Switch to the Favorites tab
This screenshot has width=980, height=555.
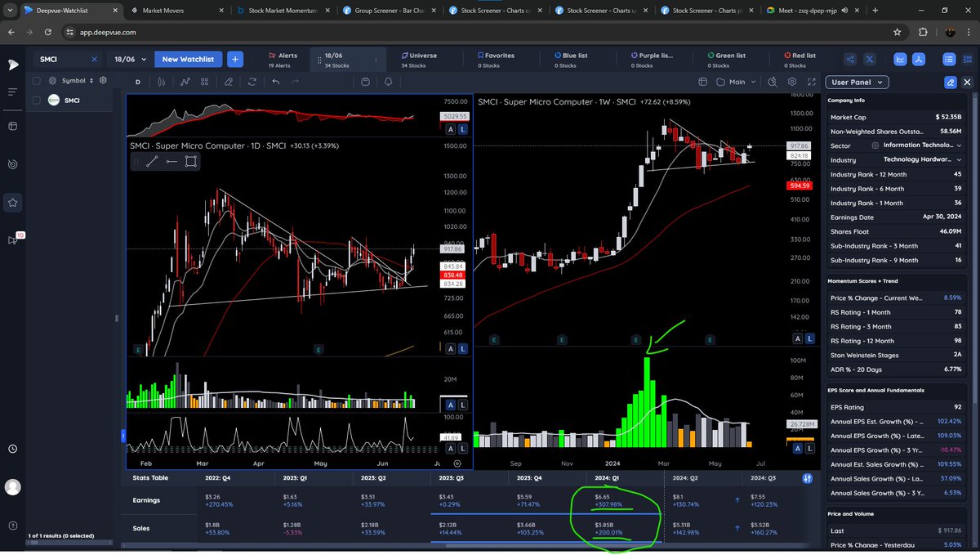[495, 60]
